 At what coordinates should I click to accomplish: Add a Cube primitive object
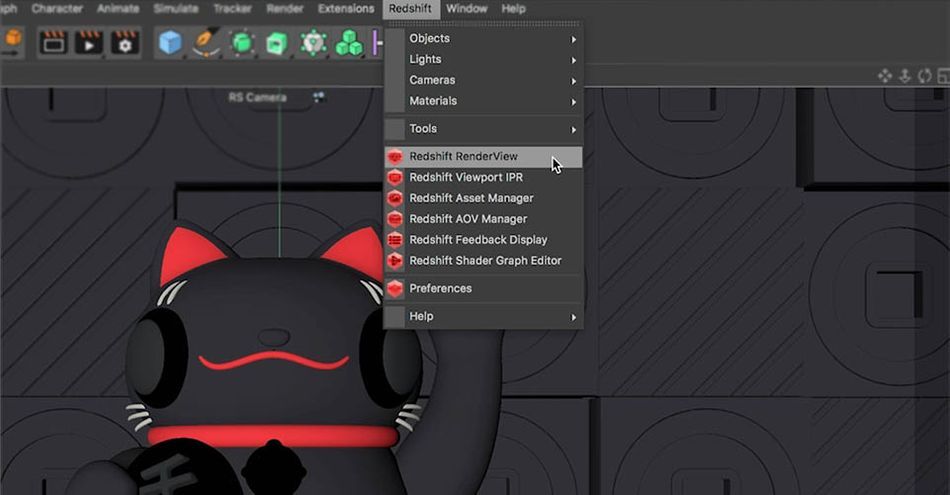pos(170,43)
